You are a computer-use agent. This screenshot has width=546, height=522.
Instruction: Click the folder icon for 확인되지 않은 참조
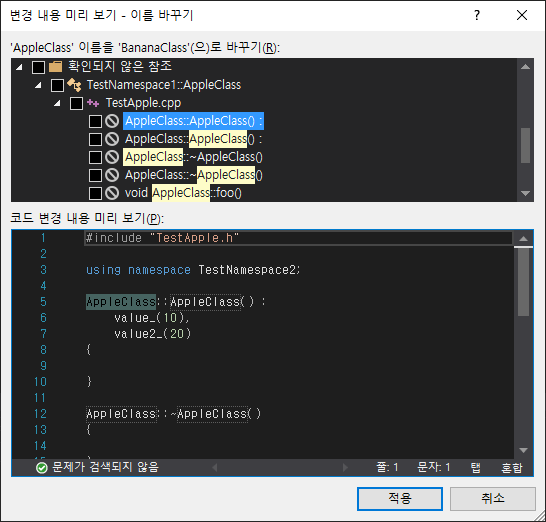(55, 66)
